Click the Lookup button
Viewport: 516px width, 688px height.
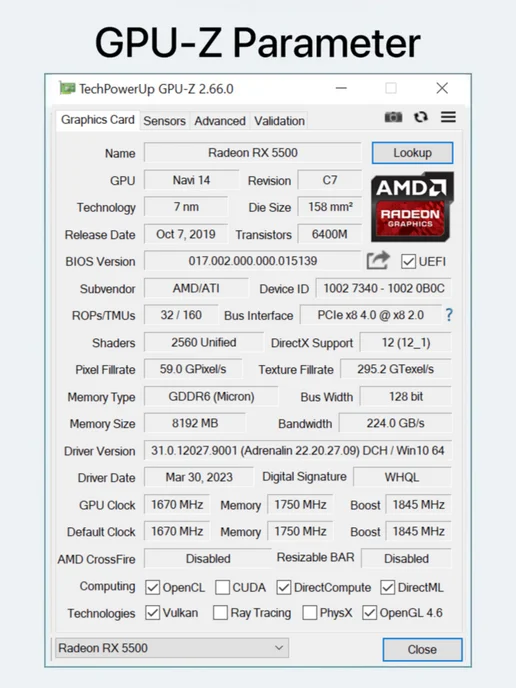point(412,153)
